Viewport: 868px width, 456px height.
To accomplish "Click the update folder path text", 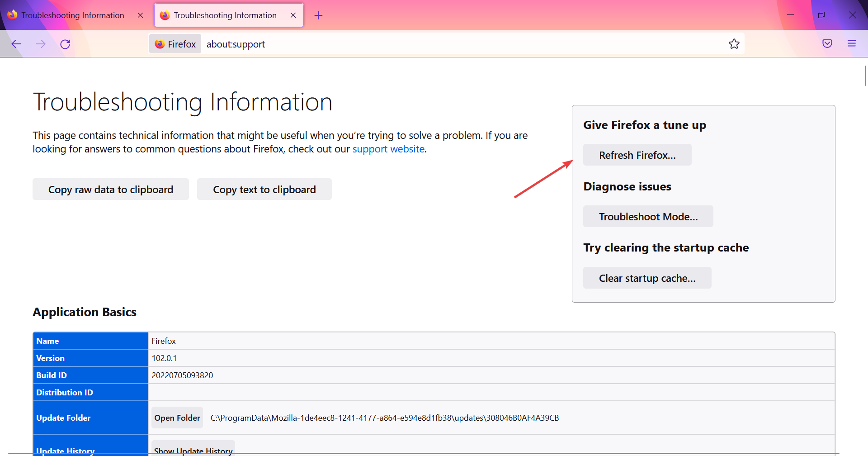I will pos(385,418).
